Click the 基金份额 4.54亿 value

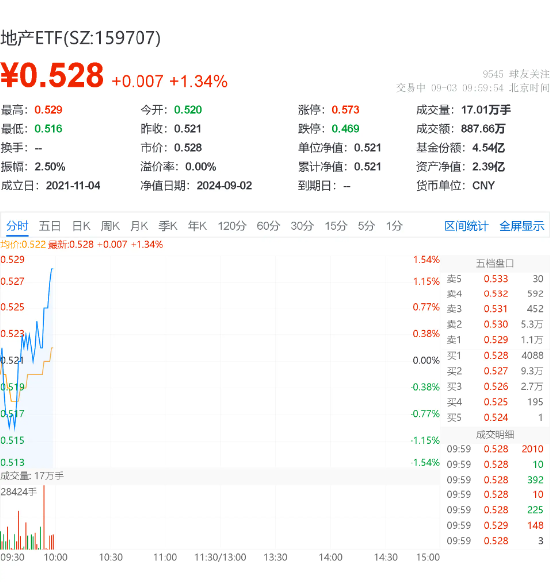coord(489,148)
